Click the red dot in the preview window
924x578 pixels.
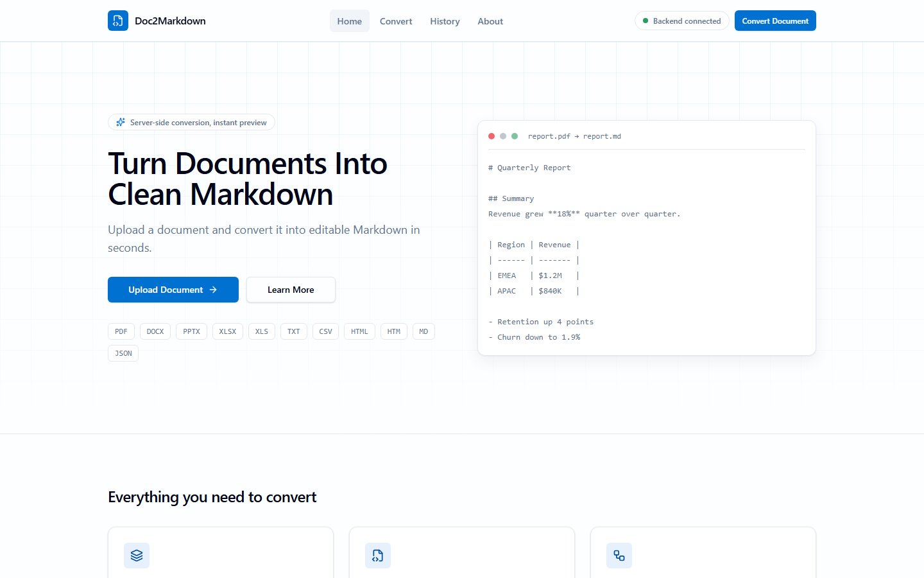[492, 136]
